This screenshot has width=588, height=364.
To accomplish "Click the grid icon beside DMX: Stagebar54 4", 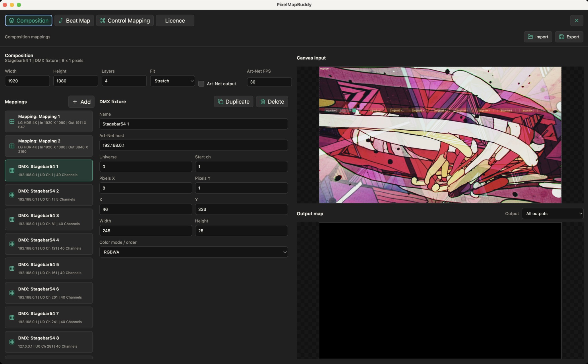I will tap(12, 244).
